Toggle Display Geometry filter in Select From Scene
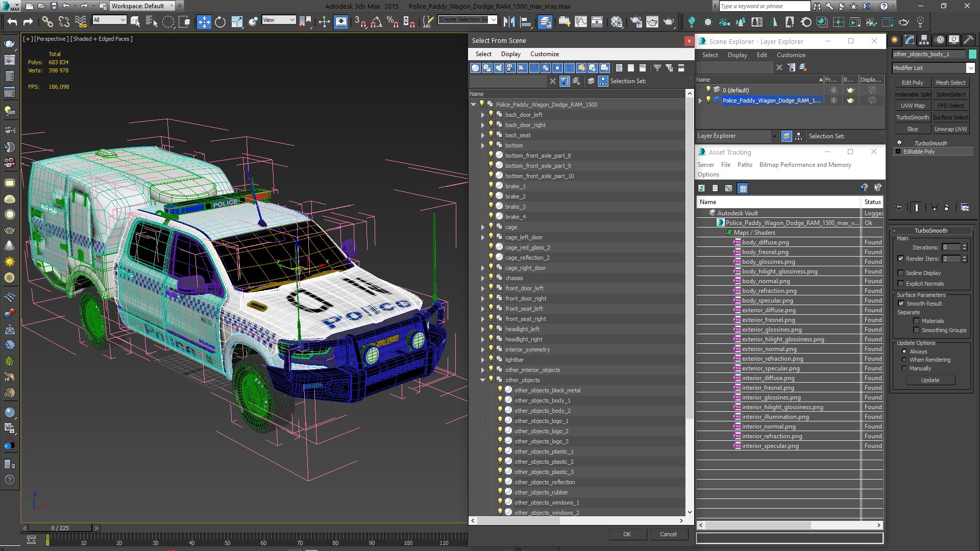 click(x=475, y=68)
